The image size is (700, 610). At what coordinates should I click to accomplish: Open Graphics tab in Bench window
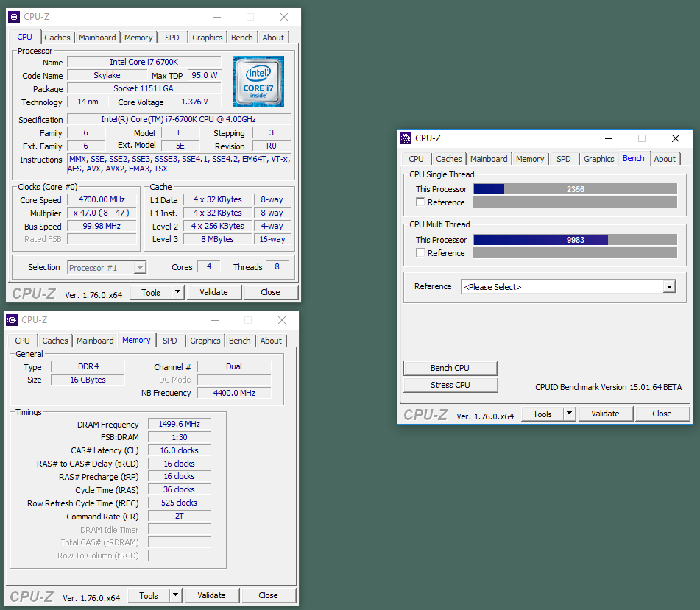[598, 159]
